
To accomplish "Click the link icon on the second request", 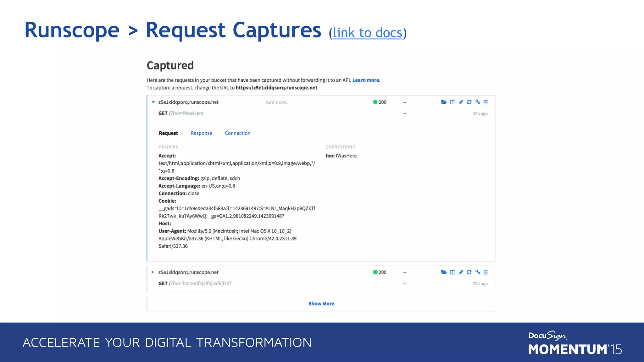I will coord(478,272).
